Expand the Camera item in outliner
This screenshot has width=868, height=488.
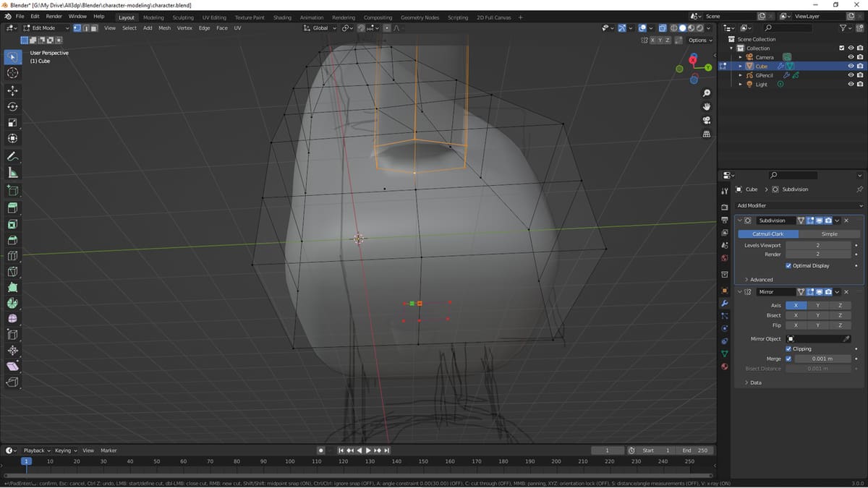[x=740, y=57]
